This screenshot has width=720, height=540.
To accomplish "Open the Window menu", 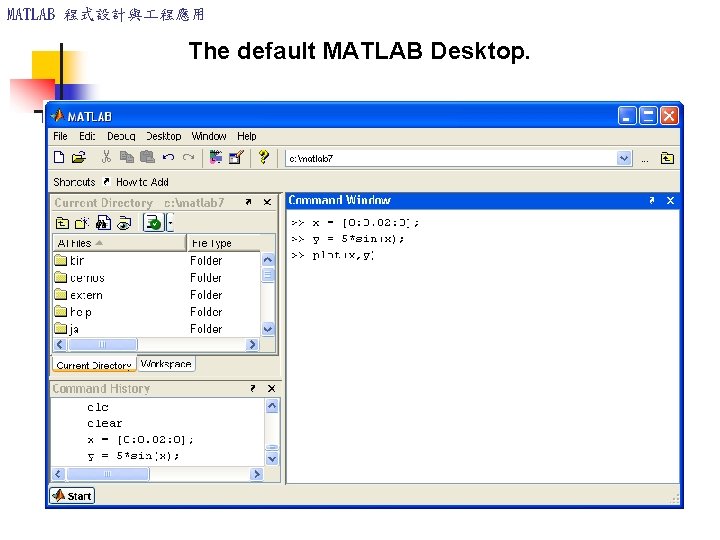I will 209,136.
